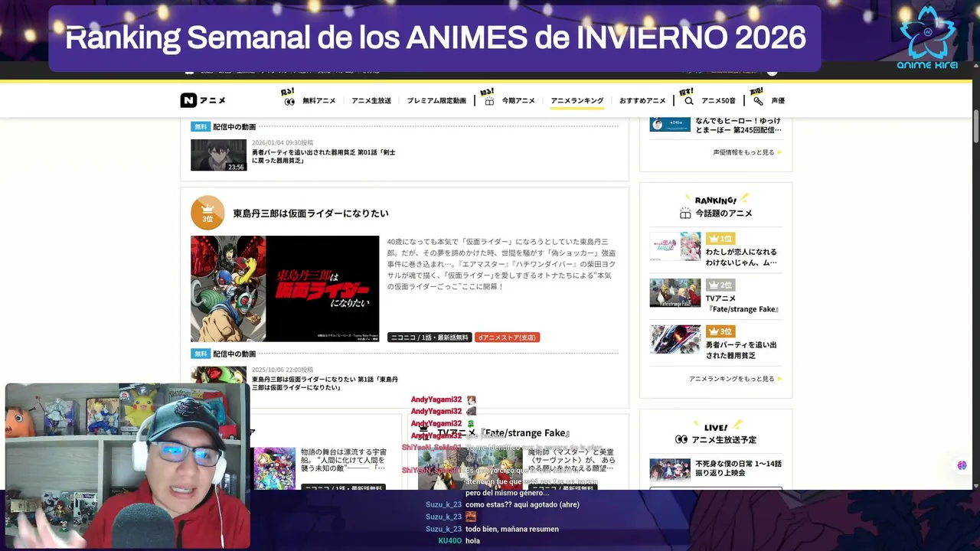
Task: Click the 今話題のアニメ section heading
Action: click(724, 214)
